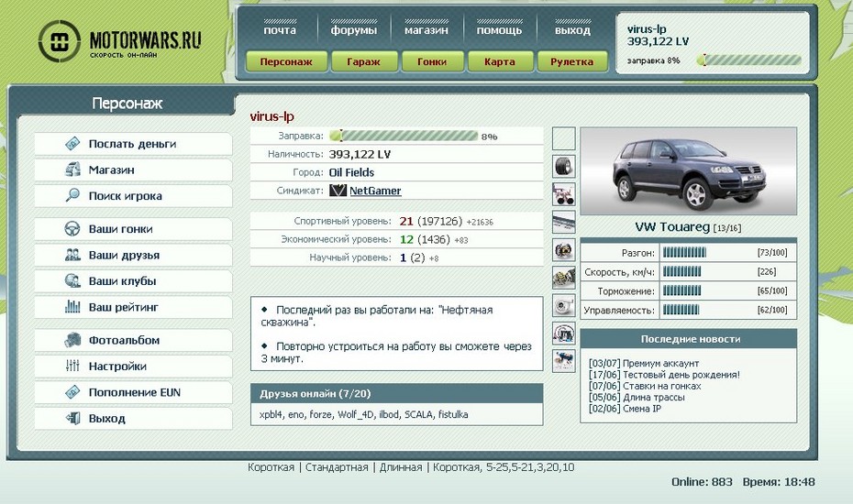This screenshot has height=504, width=853.
Task: Open news item Премиум аккаунт
Action: coord(660,363)
